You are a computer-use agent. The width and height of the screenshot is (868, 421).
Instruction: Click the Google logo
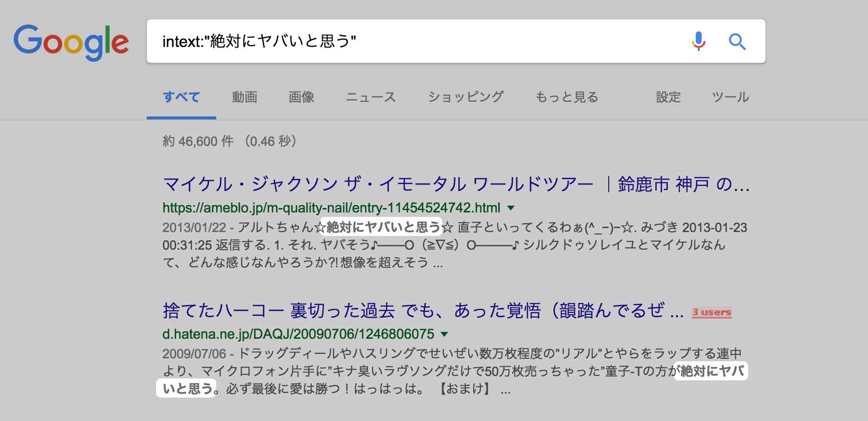(x=71, y=42)
